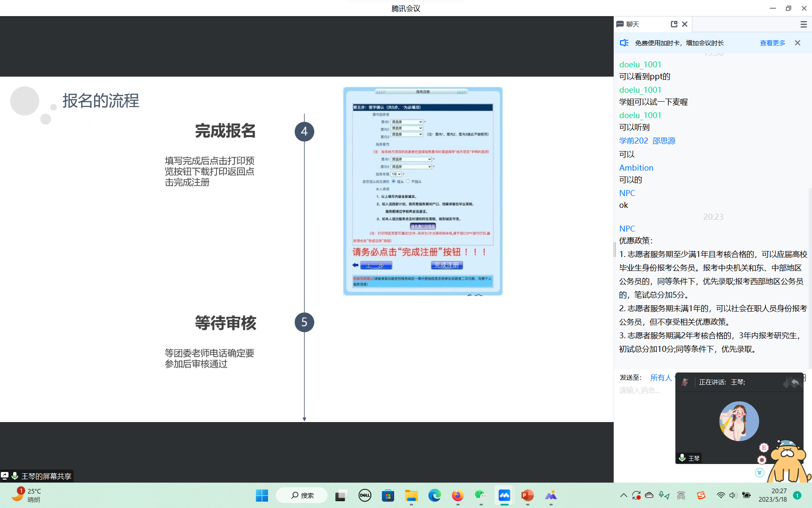Viewport: 812px width, 508px height.
Task: Dismiss the 免费使用加时卡 banner
Action: [797, 43]
